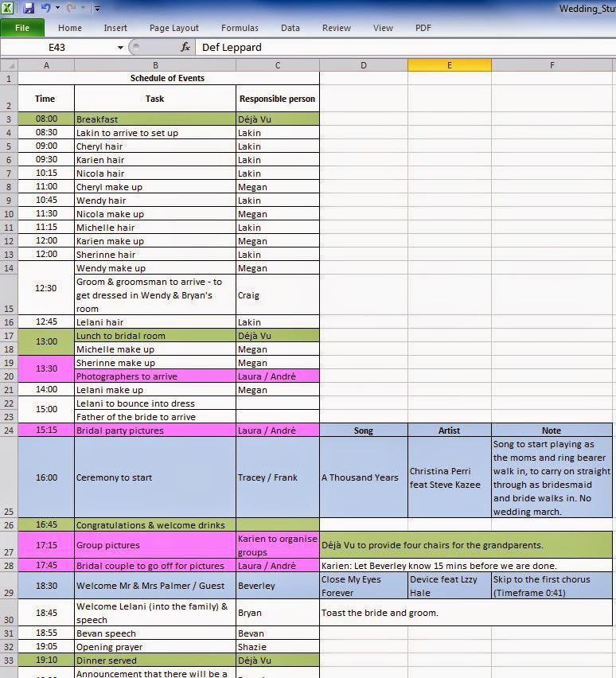Select column F header
The height and width of the screenshot is (678, 616).
coord(552,65)
